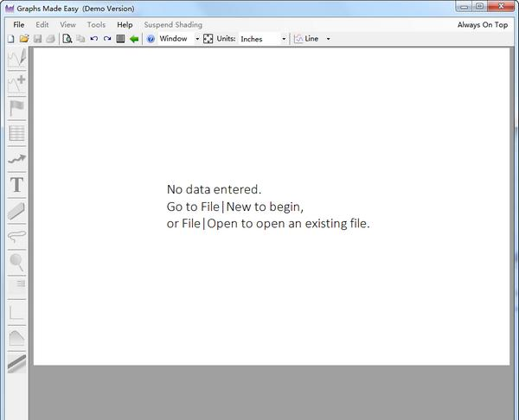Select the Text tool (T)
This screenshot has width=519, height=420.
pyautogui.click(x=17, y=185)
